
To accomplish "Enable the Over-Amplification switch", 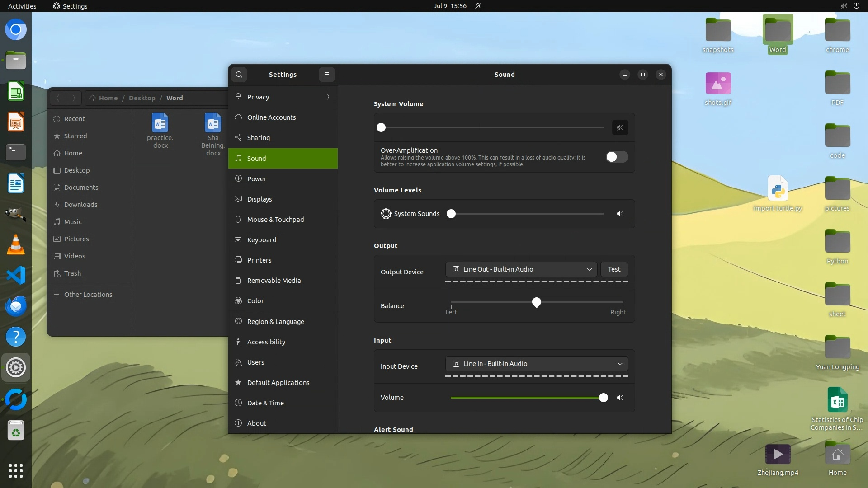I will (x=617, y=157).
